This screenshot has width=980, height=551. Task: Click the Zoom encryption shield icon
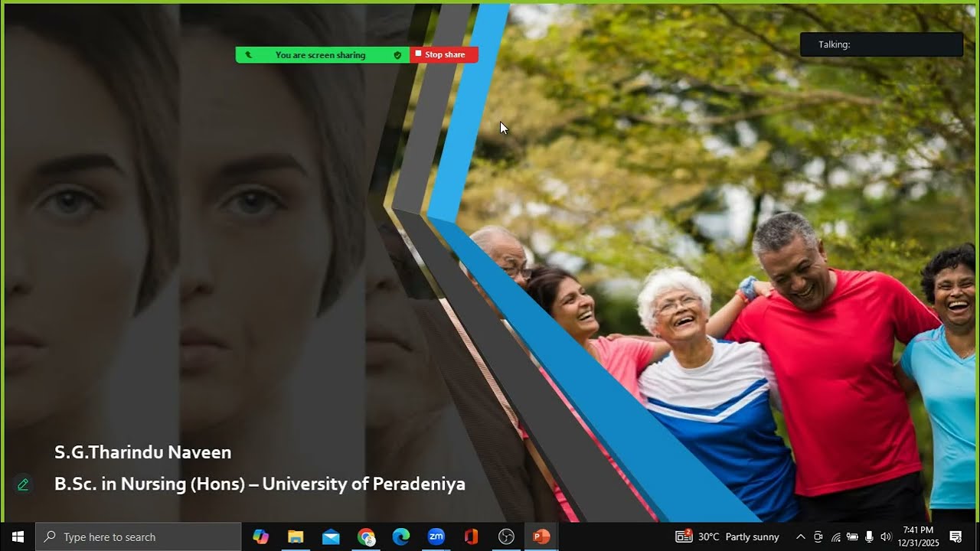click(397, 55)
